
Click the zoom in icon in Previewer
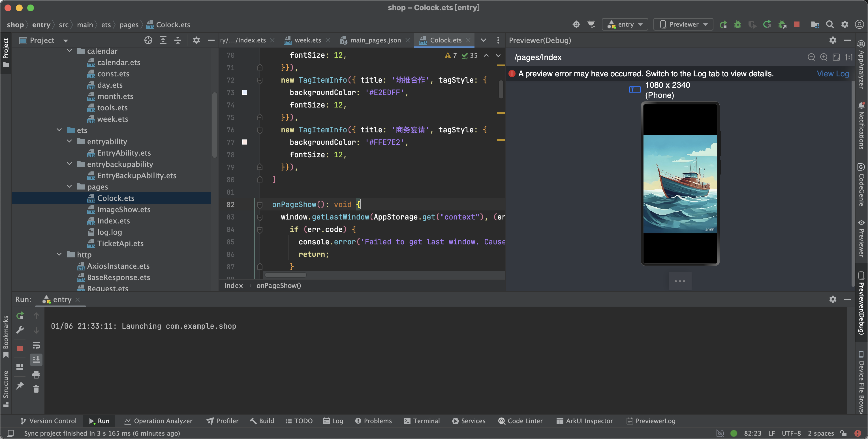click(x=824, y=57)
